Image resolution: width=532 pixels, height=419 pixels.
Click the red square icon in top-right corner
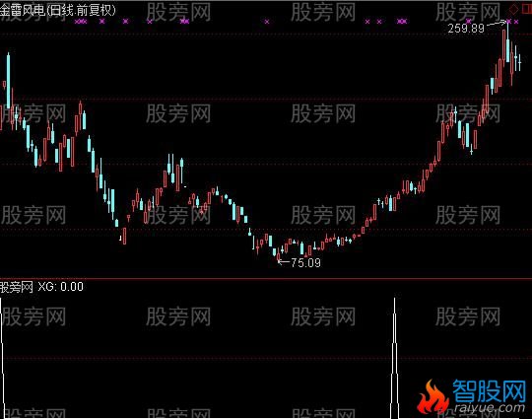point(527,9)
